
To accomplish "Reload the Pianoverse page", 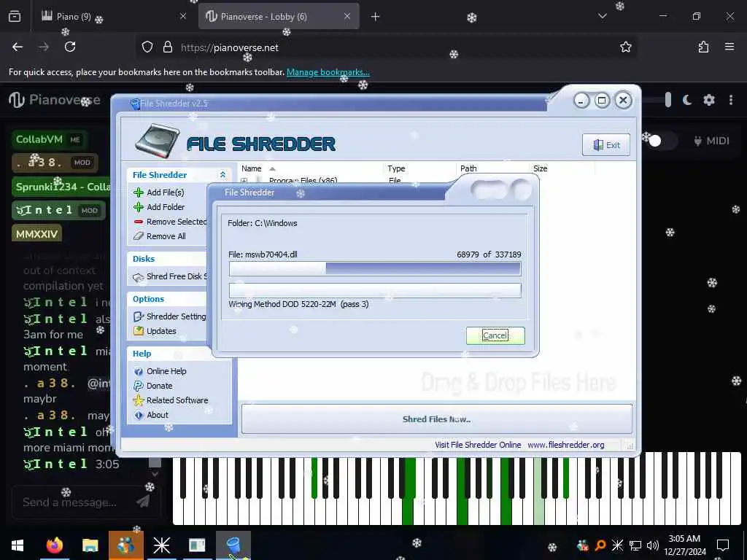I will point(70,47).
